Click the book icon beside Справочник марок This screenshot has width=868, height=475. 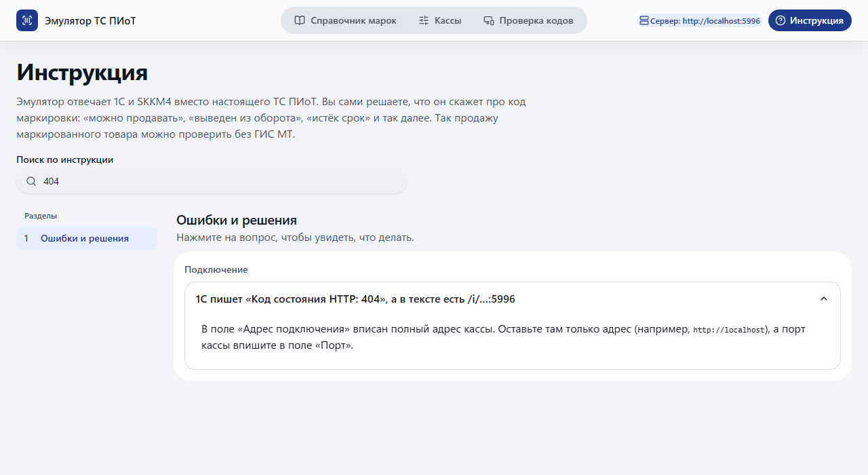(x=300, y=20)
